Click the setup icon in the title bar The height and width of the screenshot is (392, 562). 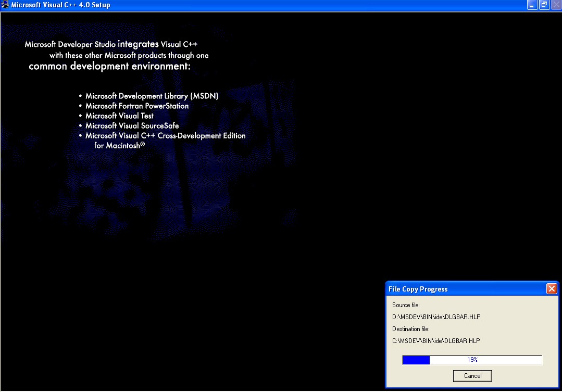[x=5, y=5]
